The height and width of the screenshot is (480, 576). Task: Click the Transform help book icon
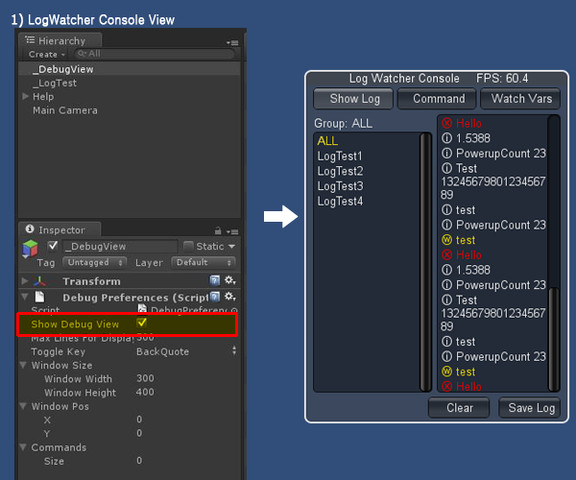click(x=215, y=281)
